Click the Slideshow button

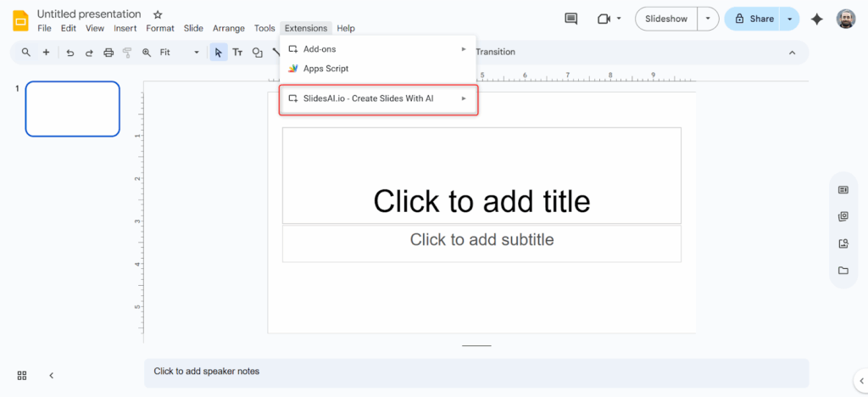[666, 19]
